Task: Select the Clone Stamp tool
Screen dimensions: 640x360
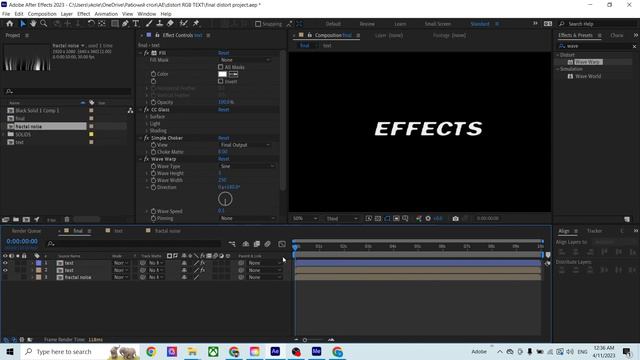Action: tap(160, 24)
